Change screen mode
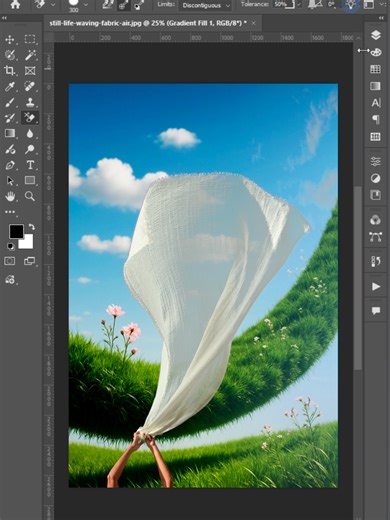 coord(30,261)
